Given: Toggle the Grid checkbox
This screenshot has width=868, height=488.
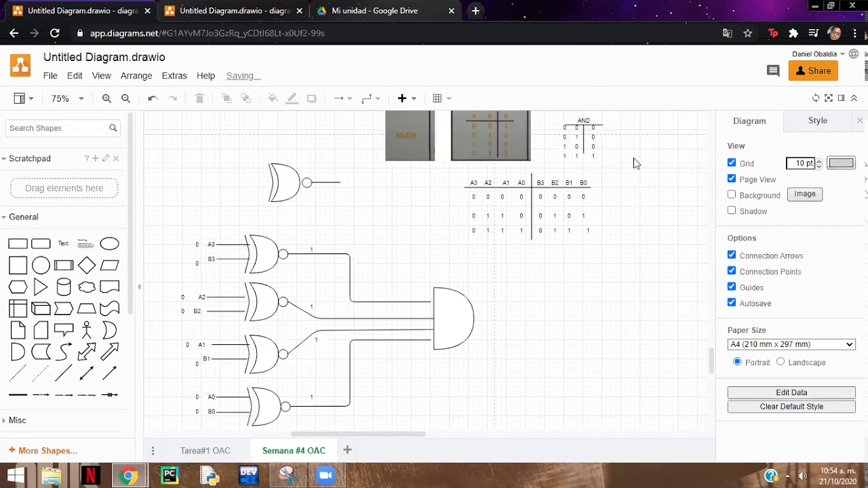Looking at the screenshot, I should pyautogui.click(x=732, y=163).
